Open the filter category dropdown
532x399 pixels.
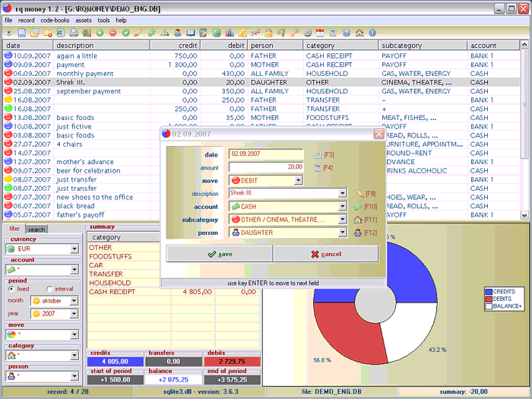74,356
